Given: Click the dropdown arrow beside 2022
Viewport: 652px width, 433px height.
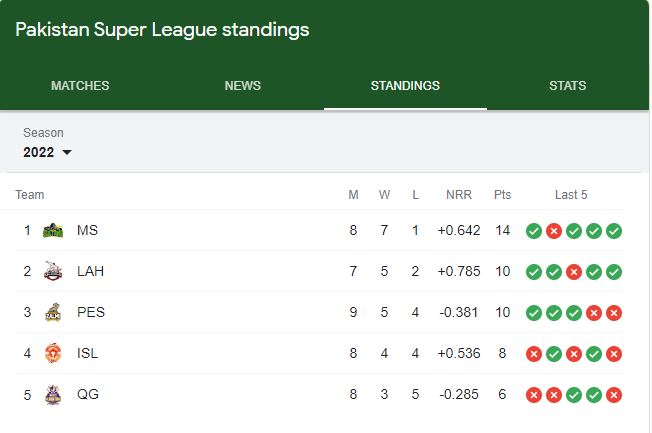Looking at the screenshot, I should [67, 152].
